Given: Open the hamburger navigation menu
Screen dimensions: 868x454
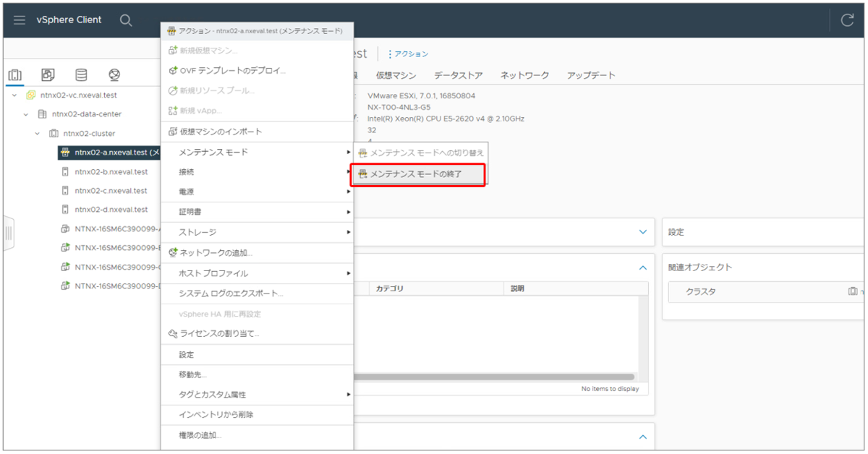Looking at the screenshot, I should point(20,20).
